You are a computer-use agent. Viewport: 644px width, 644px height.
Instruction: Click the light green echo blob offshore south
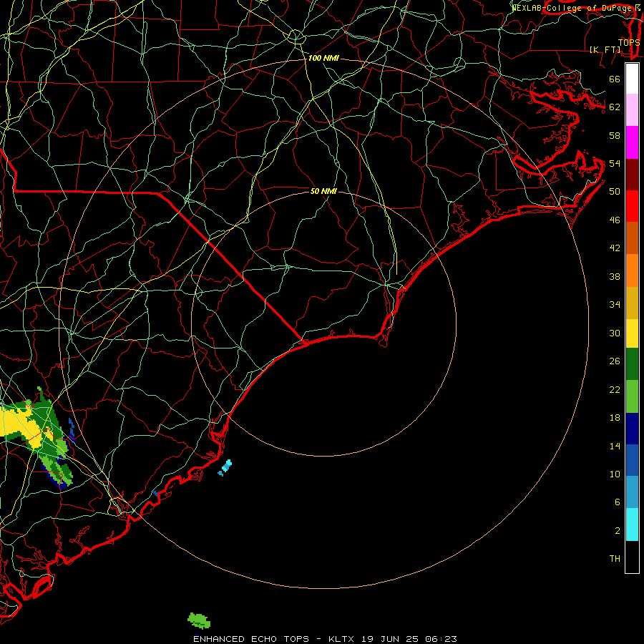pyautogui.click(x=199, y=620)
